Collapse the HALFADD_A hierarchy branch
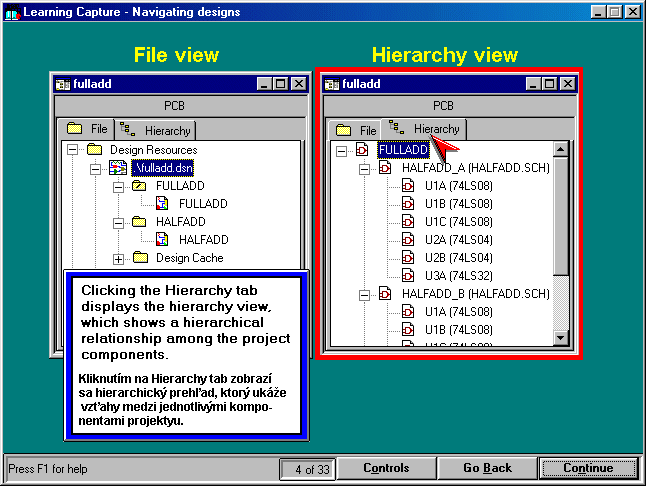Screen dimensions: 646x486 pos(363,168)
